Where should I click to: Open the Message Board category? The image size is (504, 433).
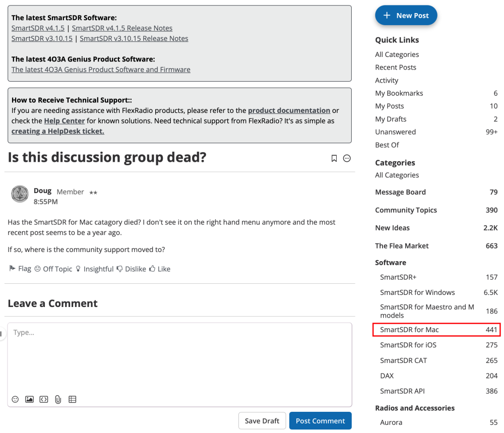coord(436,192)
